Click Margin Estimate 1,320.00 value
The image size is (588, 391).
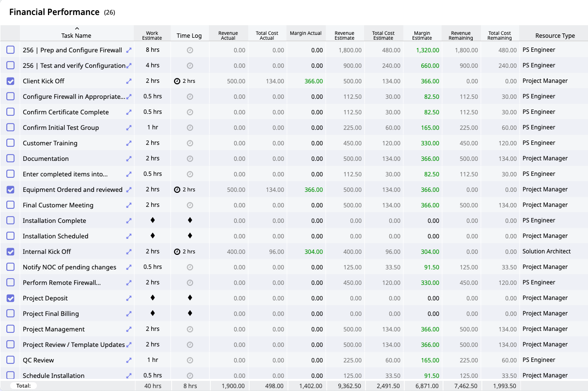[x=428, y=50]
